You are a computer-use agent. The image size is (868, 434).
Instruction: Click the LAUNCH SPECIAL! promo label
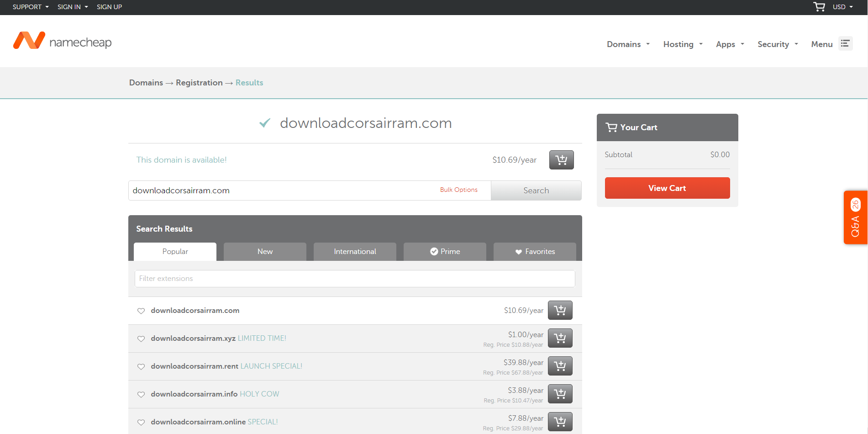click(271, 366)
